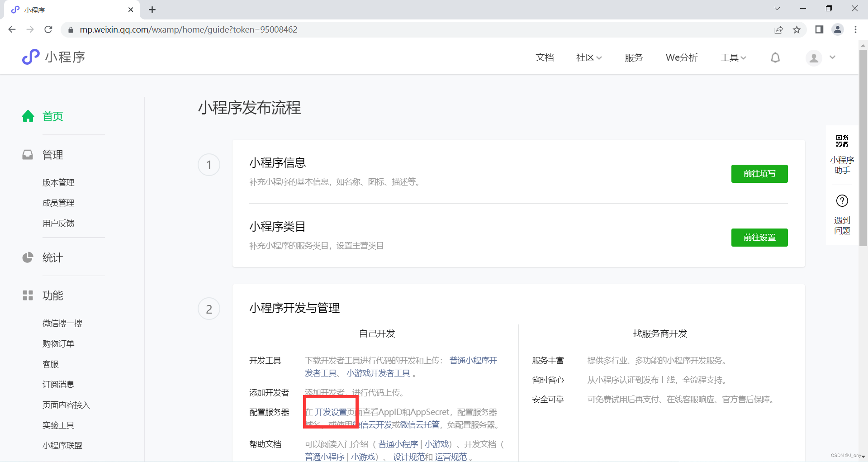Open the 小游戏开发者工具 link
This screenshot has width=868, height=462.
(x=378, y=373)
